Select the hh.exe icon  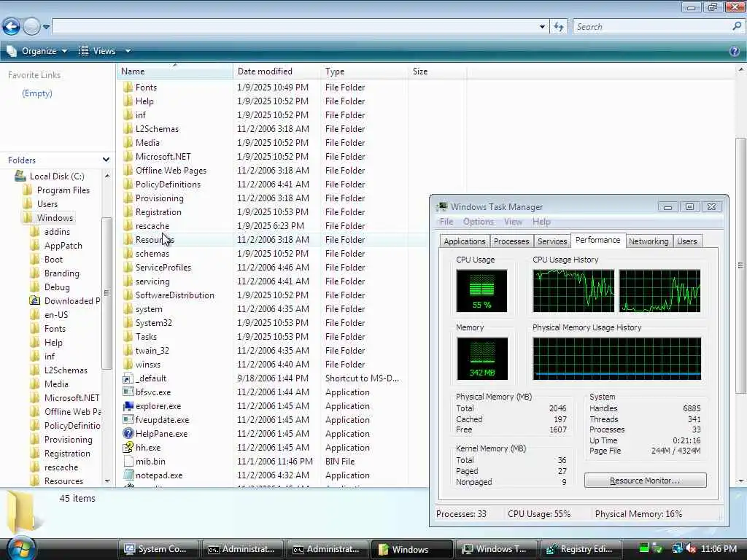[x=128, y=447]
